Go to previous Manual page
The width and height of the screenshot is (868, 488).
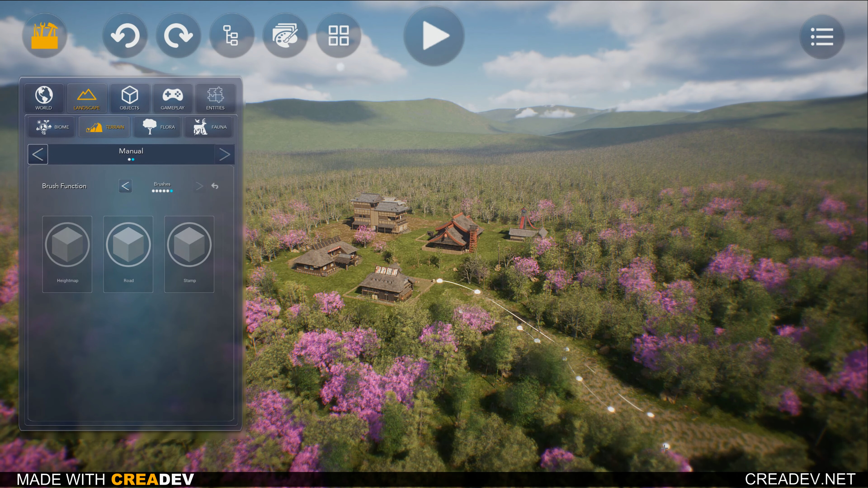[38, 154]
